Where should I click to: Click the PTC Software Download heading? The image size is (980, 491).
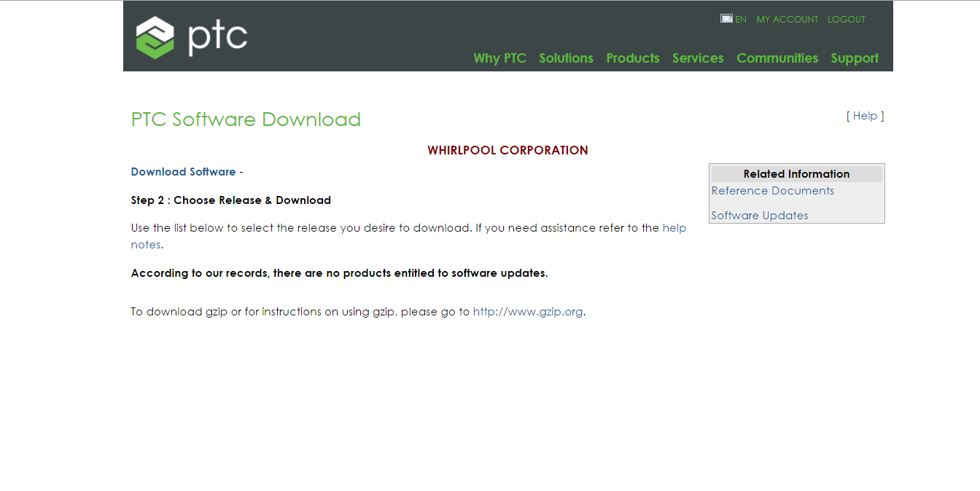point(246,119)
